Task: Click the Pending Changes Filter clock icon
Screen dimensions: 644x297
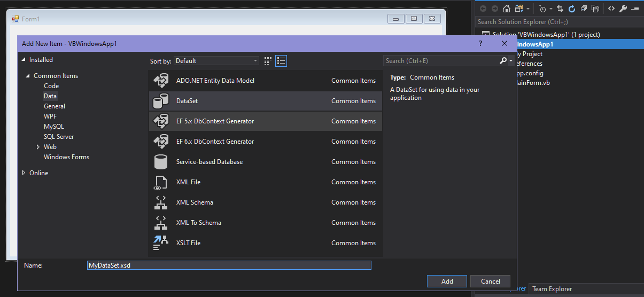Action: pyautogui.click(x=542, y=9)
